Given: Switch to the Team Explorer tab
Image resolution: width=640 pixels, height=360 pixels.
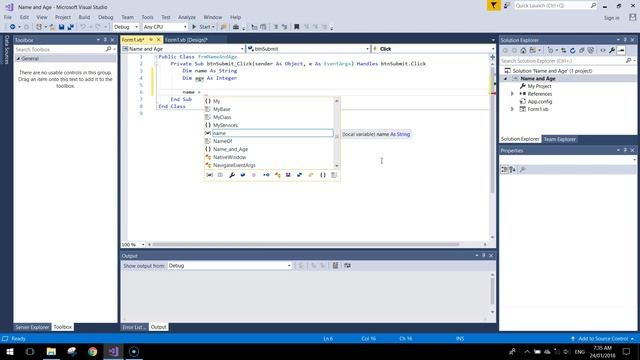Looking at the screenshot, I should [559, 139].
